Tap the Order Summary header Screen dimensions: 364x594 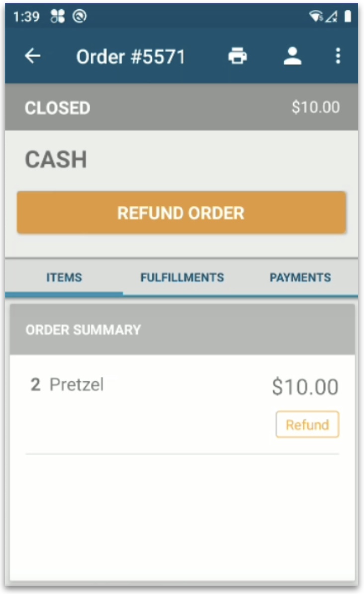182,330
